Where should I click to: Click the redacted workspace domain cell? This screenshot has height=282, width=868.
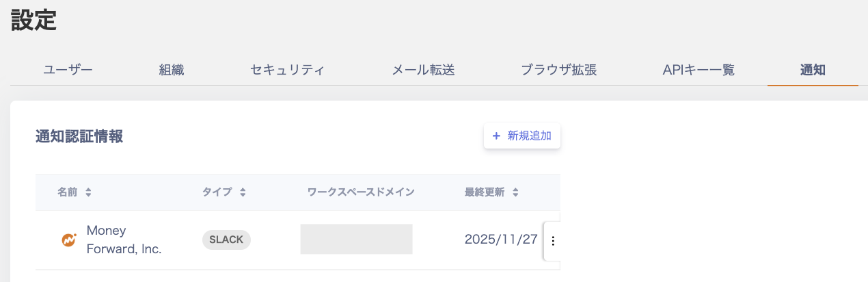coord(356,239)
